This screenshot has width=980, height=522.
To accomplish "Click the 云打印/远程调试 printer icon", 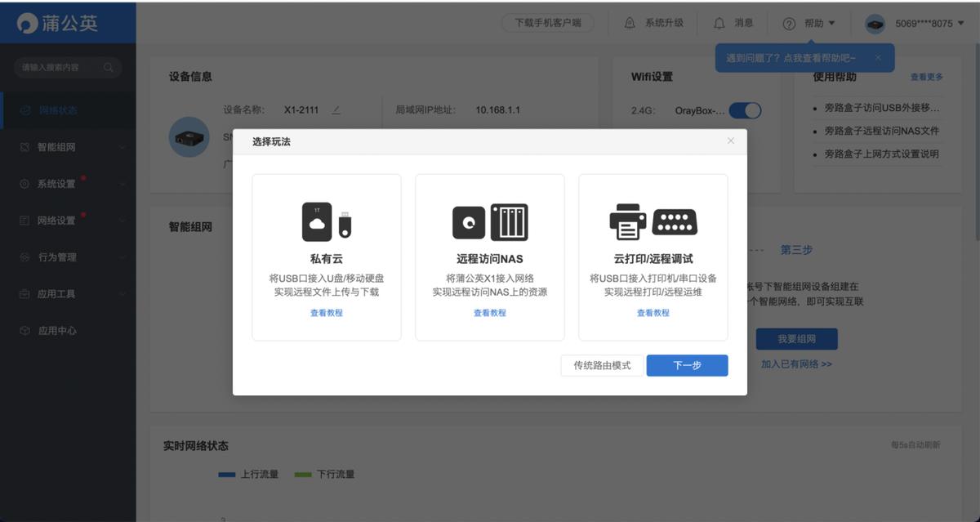I will (652, 221).
